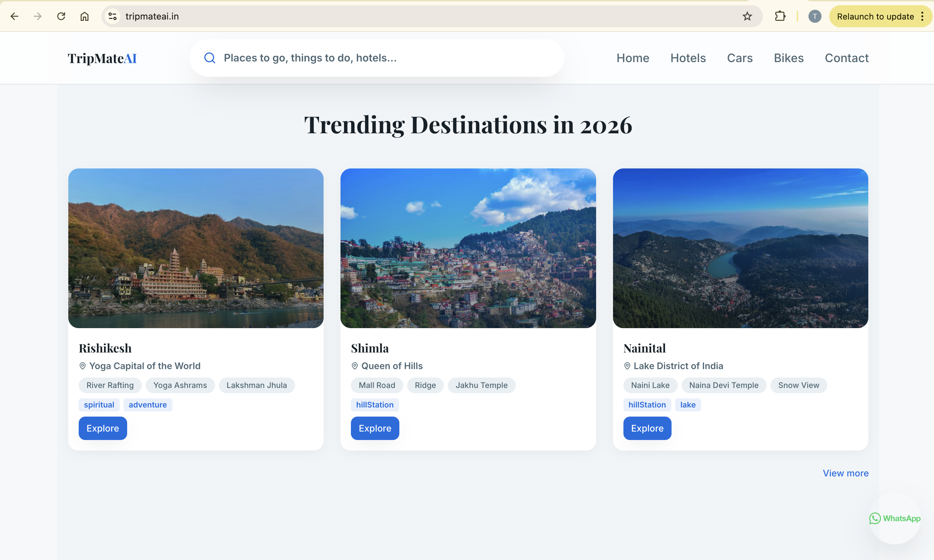Open the browser extensions puzzle icon
Screen dimensions: 934x560
[780, 16]
